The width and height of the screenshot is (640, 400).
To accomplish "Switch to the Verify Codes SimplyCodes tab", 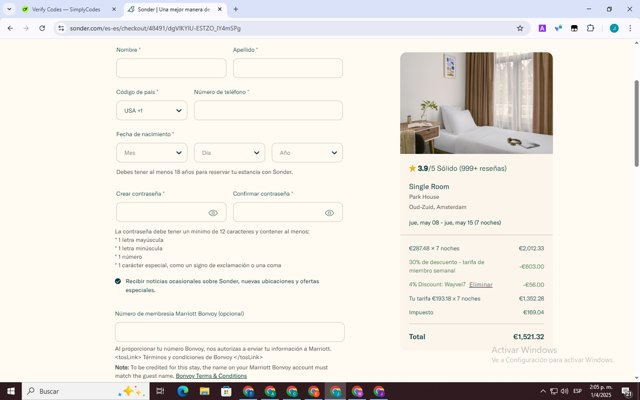I will click(65, 9).
